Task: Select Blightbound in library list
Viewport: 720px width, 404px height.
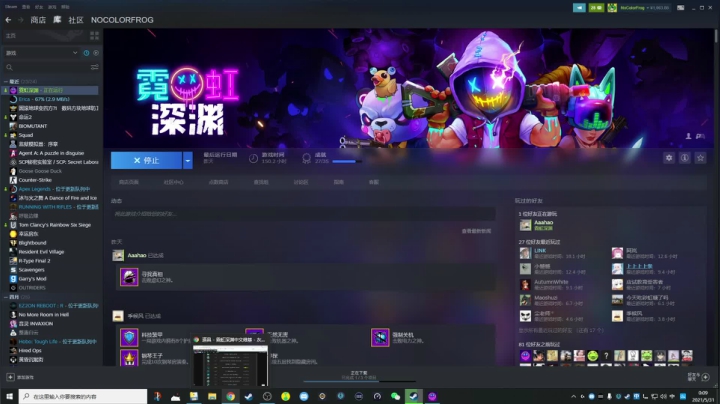Action: (x=32, y=243)
